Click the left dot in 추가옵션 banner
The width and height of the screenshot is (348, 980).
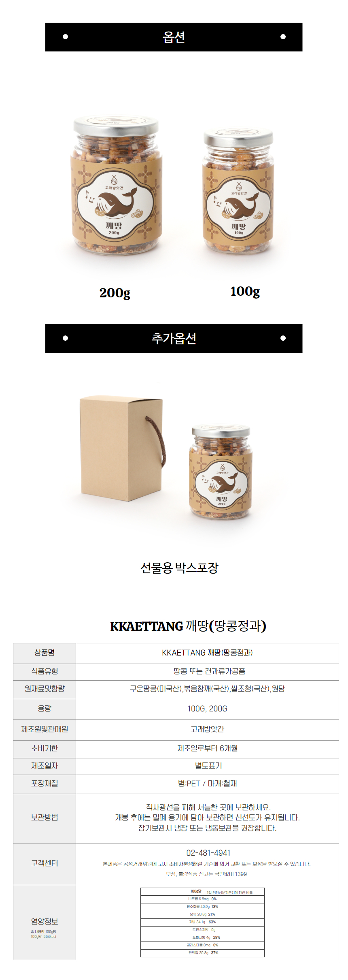pyautogui.click(x=65, y=338)
